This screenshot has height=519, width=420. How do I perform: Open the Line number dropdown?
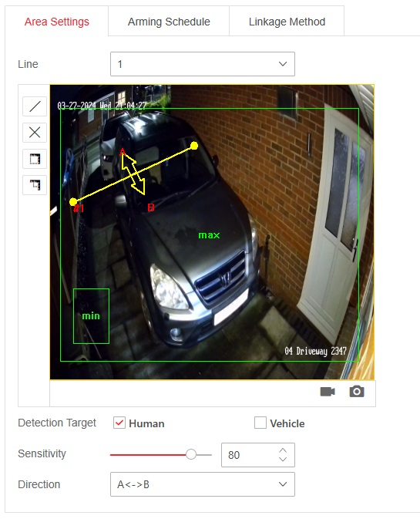(x=203, y=64)
